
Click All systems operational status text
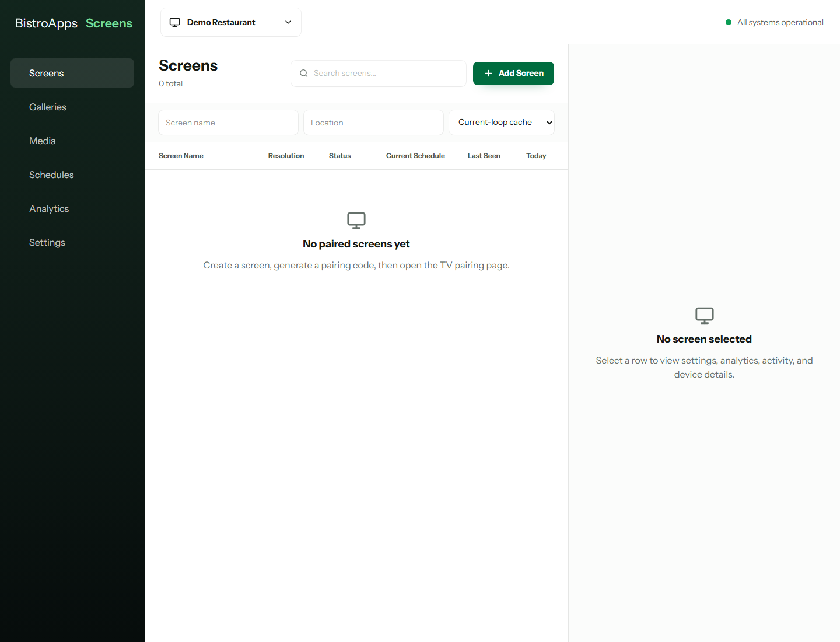(780, 22)
